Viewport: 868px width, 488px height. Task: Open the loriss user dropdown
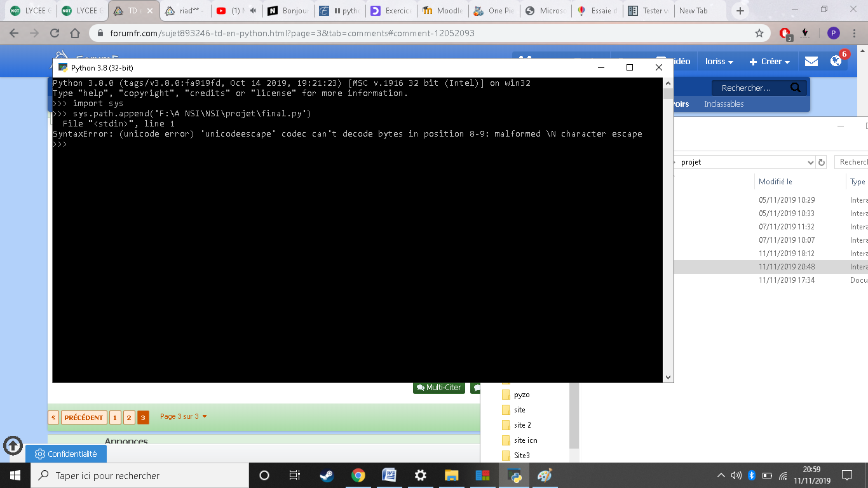[719, 62]
